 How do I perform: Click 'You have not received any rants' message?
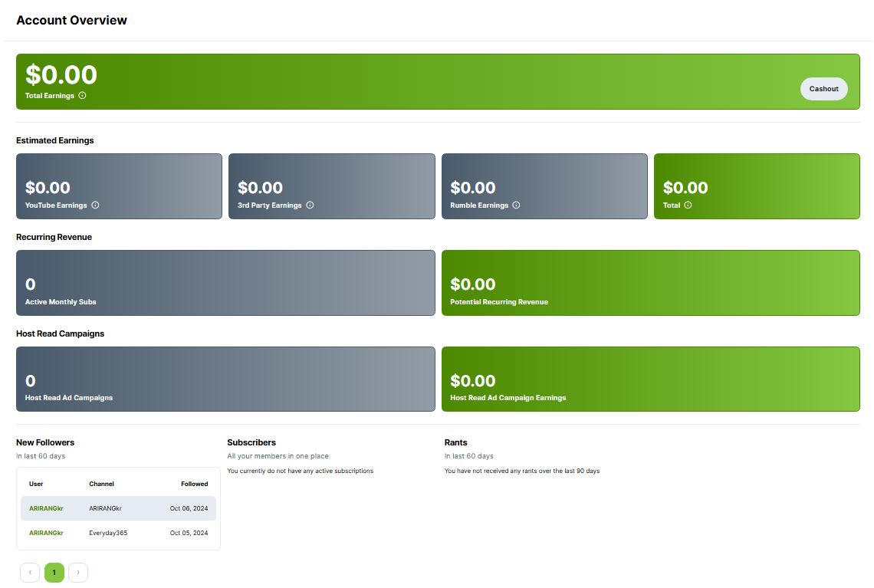[x=522, y=471]
